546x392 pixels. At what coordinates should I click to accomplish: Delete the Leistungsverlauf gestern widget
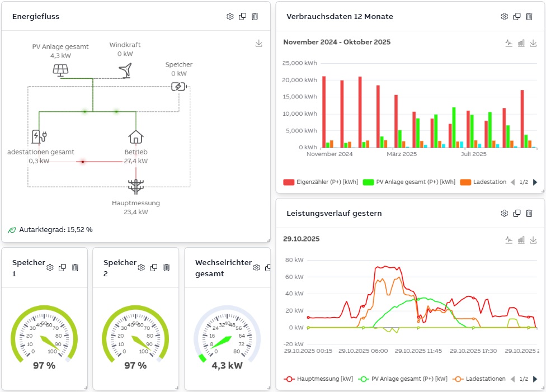(529, 213)
